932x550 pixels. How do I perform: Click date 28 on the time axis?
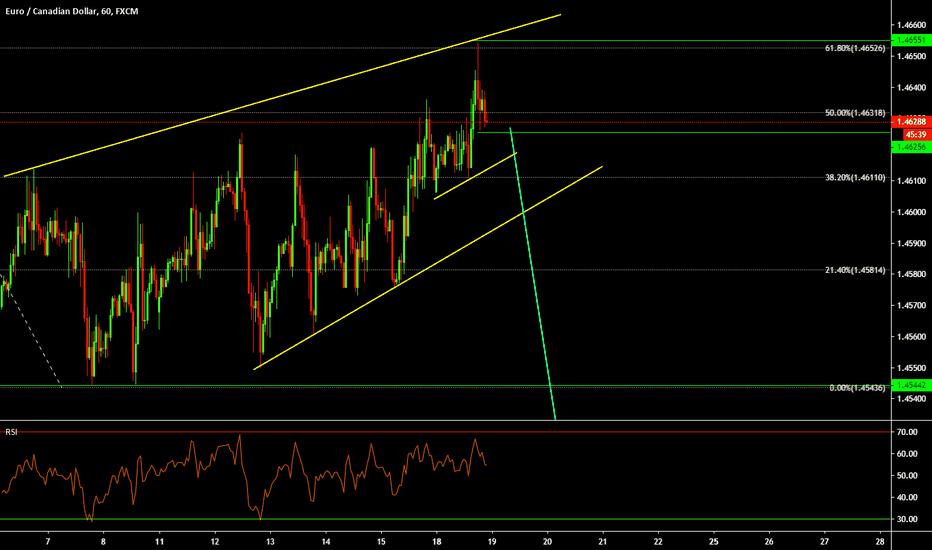(x=879, y=540)
